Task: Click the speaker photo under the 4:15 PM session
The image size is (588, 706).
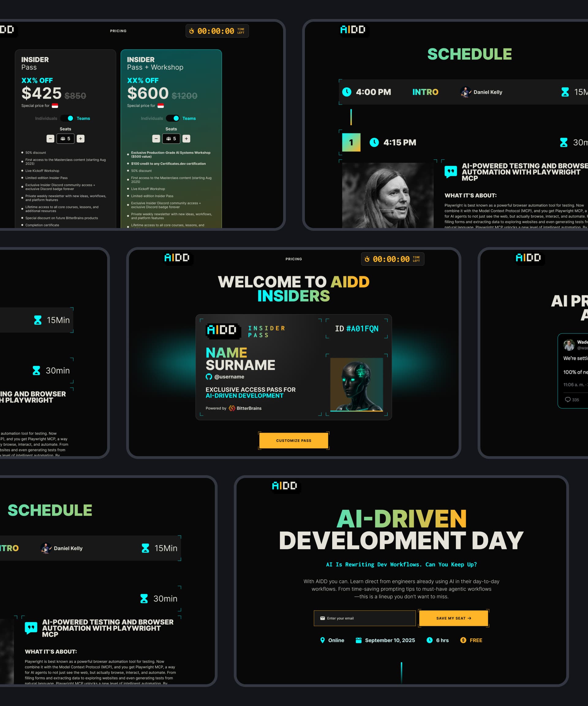Action: click(388, 195)
